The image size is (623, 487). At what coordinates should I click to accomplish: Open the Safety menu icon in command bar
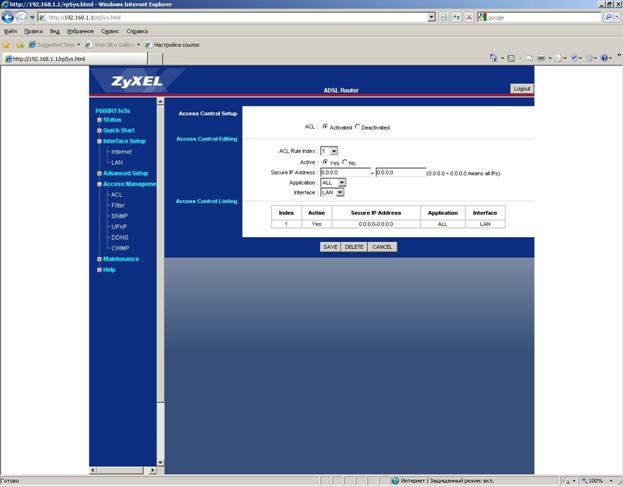click(574, 58)
